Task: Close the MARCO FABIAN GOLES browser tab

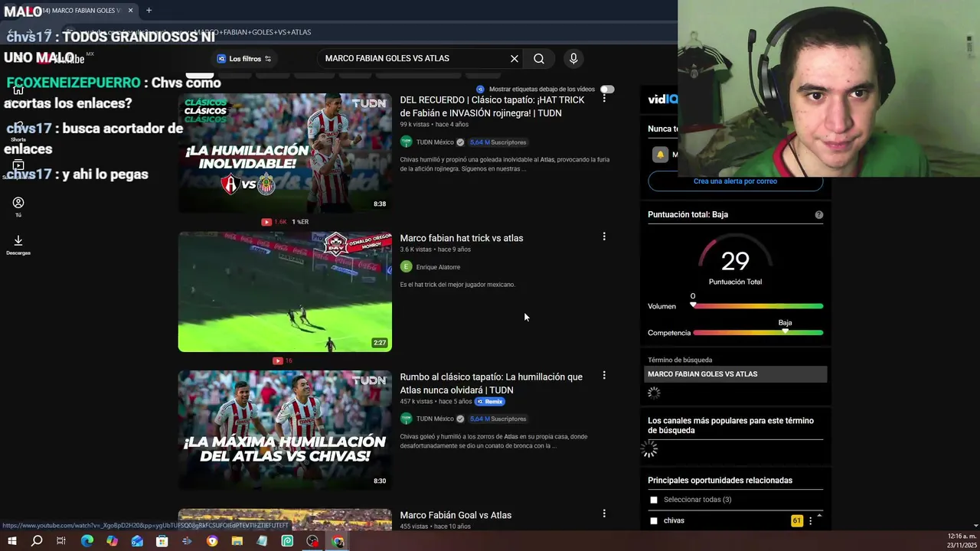Action: [x=130, y=11]
